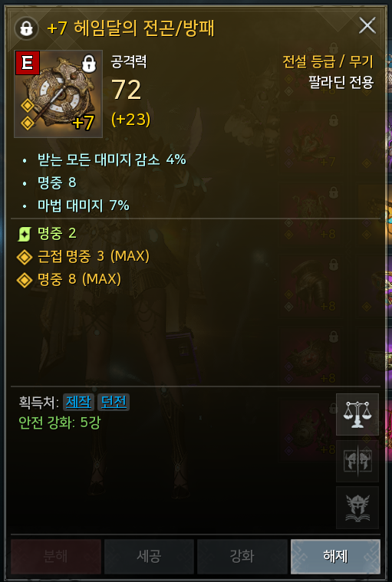Click the 강화 enhance button
The image size is (392, 582).
[x=242, y=557]
